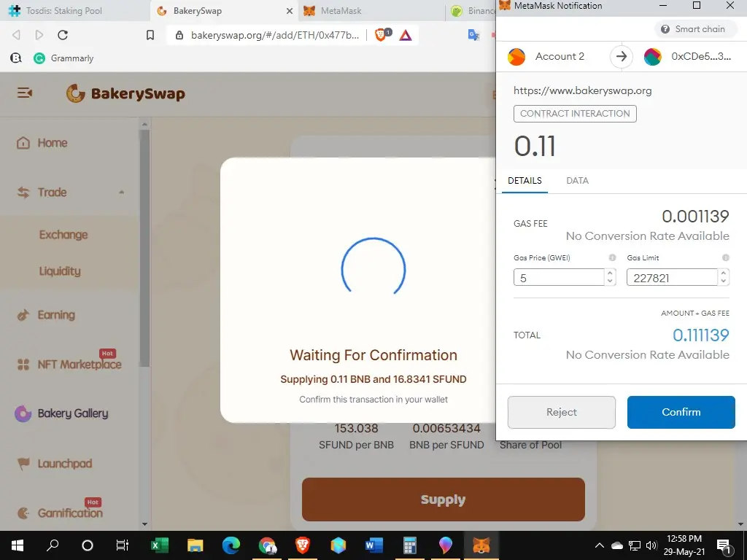This screenshot has height=560, width=747.
Task: Click the Gas Price info icon
Action: tap(612, 257)
